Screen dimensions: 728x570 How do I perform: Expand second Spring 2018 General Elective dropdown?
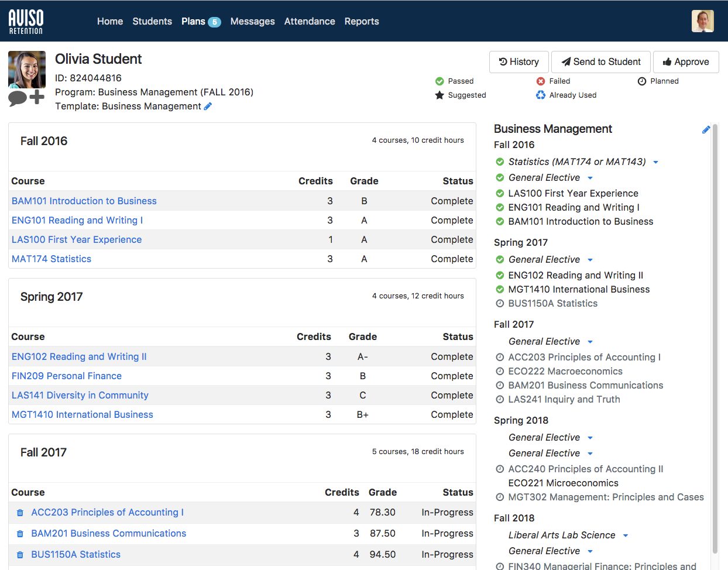[x=590, y=454]
